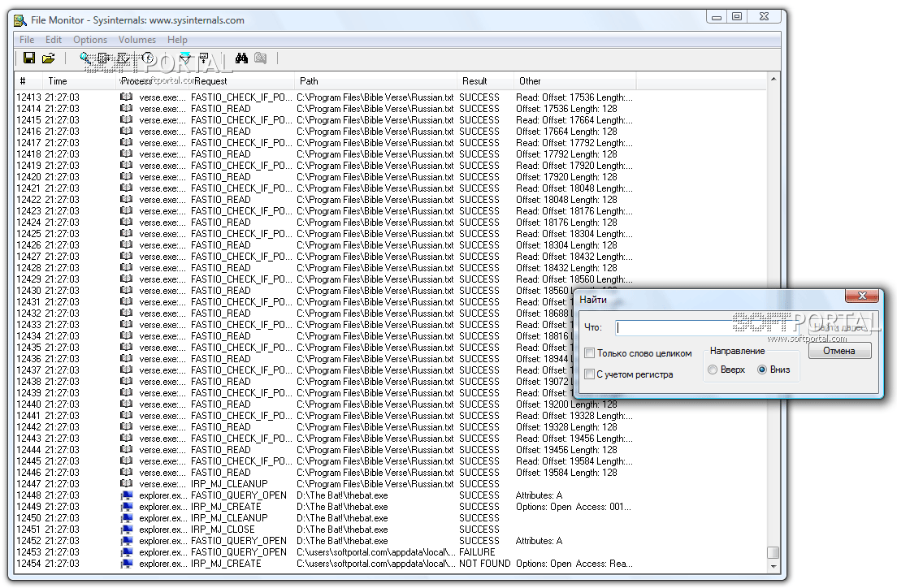Select row number 12420
897x588 pixels.
pyautogui.click(x=28, y=177)
